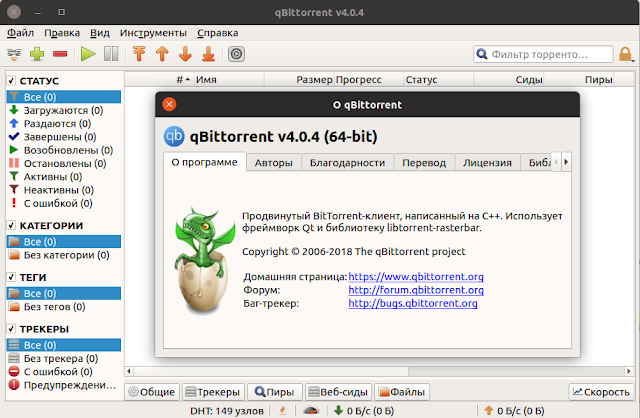Open the Правка menu

pyautogui.click(x=62, y=33)
